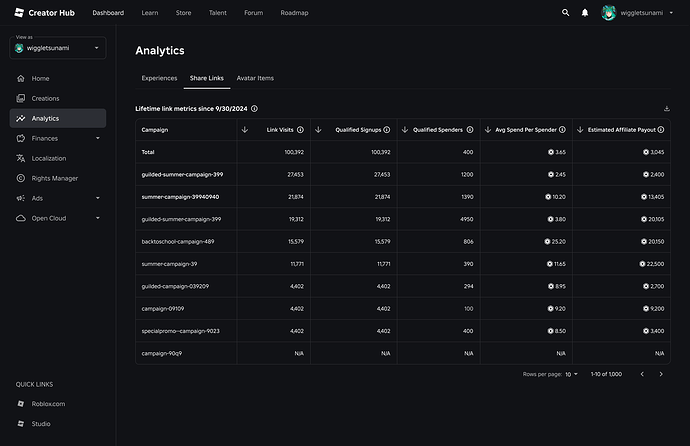
Task: Switch to the Experiences tab
Action: 159,78
